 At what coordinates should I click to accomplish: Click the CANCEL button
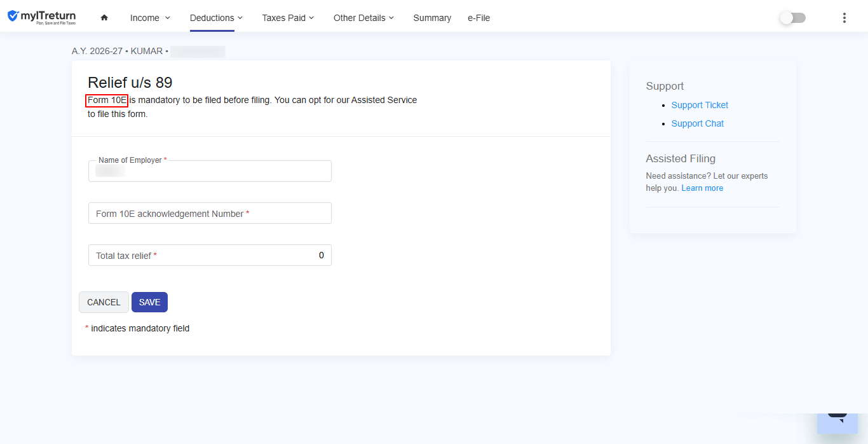[x=104, y=302]
